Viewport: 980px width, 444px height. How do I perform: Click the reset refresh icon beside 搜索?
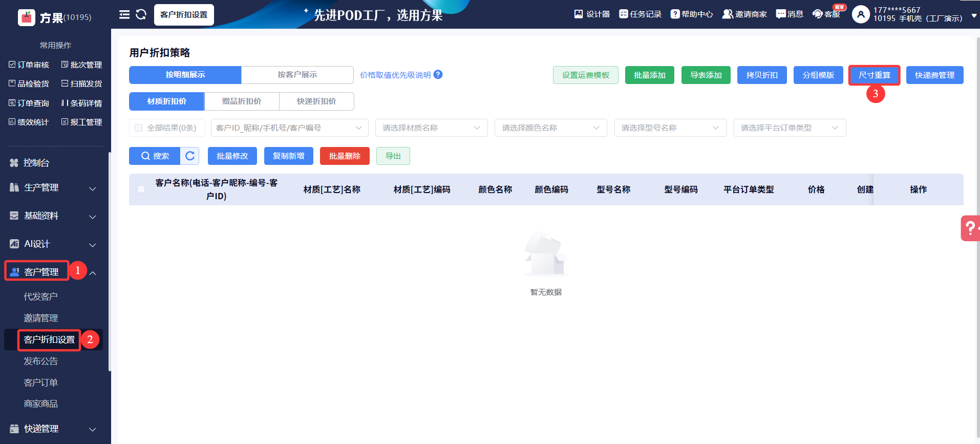point(190,156)
